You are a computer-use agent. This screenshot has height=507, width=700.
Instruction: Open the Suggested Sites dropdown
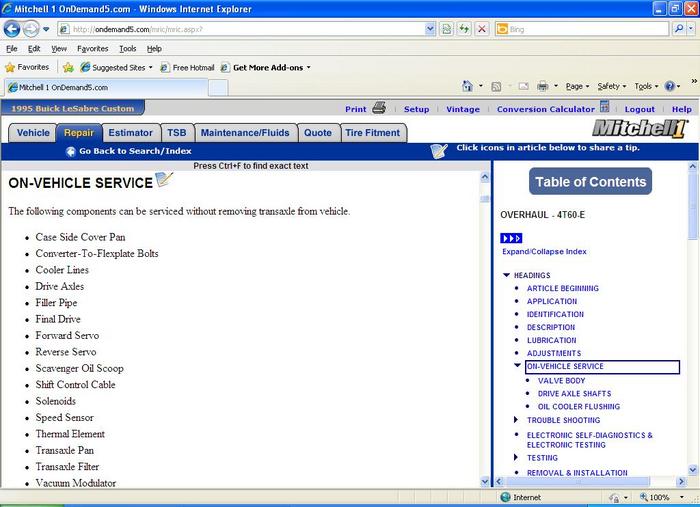tap(117, 67)
